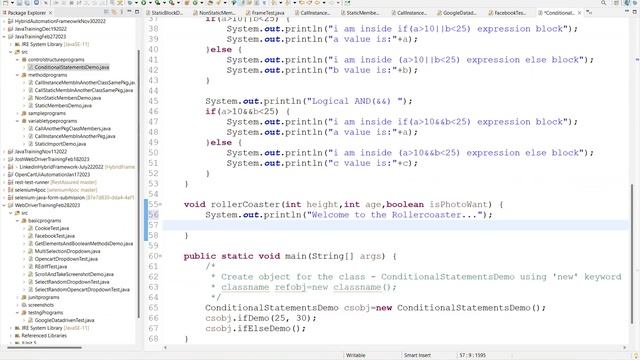This screenshot has height=360, width=640.
Task: Click line number 65 in editor gutter
Action: 153,307
